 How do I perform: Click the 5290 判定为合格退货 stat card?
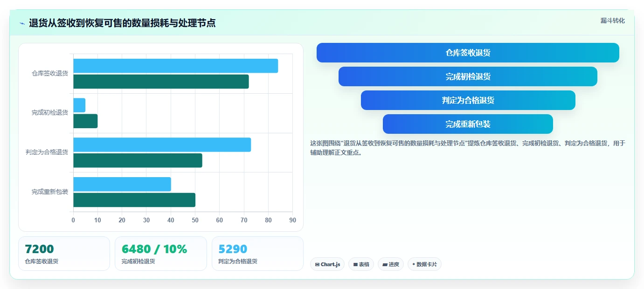pos(257,254)
